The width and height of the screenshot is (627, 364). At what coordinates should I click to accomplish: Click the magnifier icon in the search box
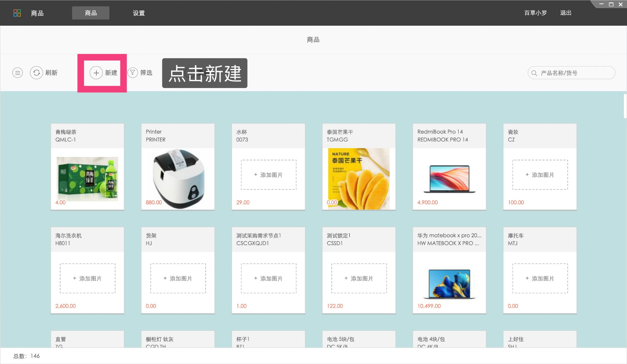point(534,72)
